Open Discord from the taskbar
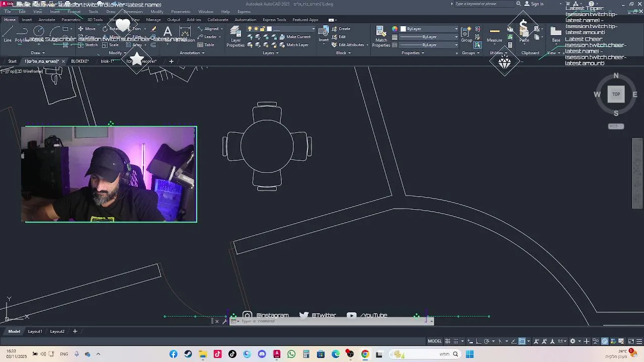 point(262,354)
